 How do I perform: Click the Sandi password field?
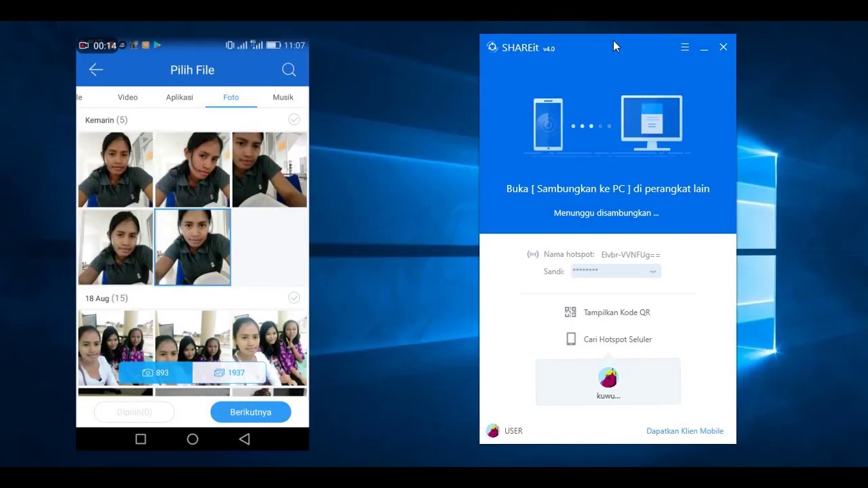(616, 271)
